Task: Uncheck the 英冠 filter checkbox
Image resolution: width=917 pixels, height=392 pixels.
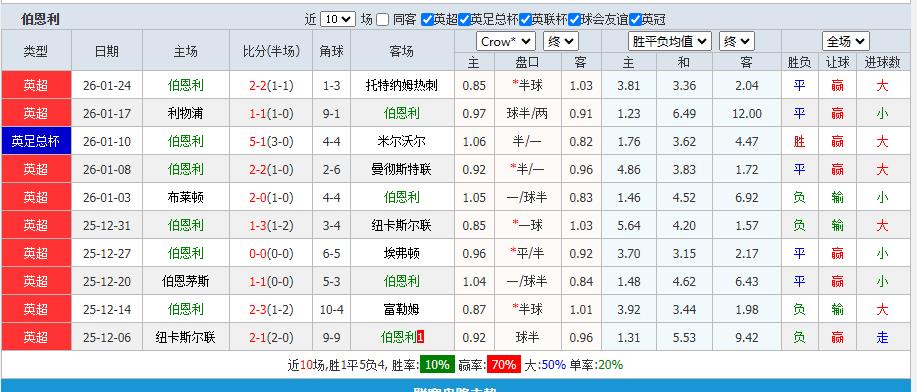Action: [x=636, y=19]
